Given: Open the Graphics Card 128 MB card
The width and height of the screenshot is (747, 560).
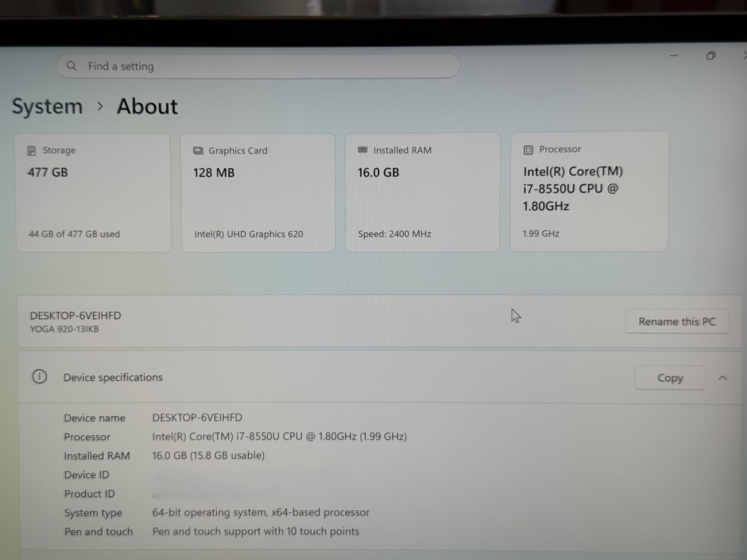Looking at the screenshot, I should 258,193.
